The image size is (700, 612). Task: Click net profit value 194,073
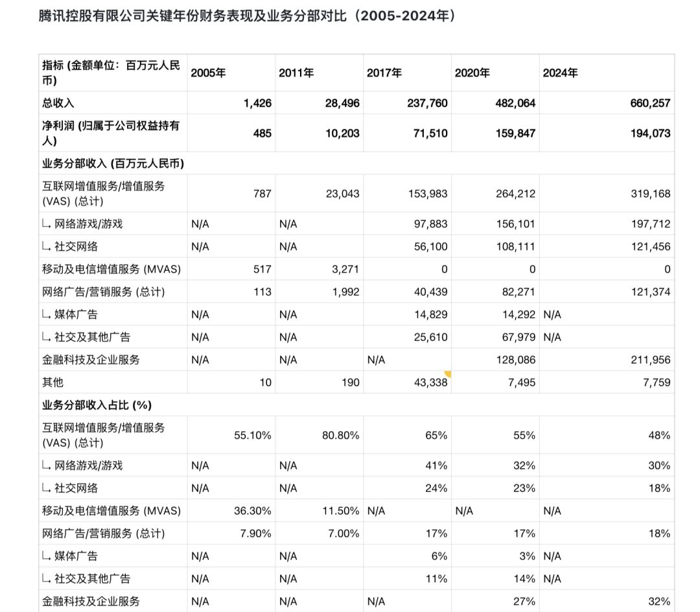point(650,133)
